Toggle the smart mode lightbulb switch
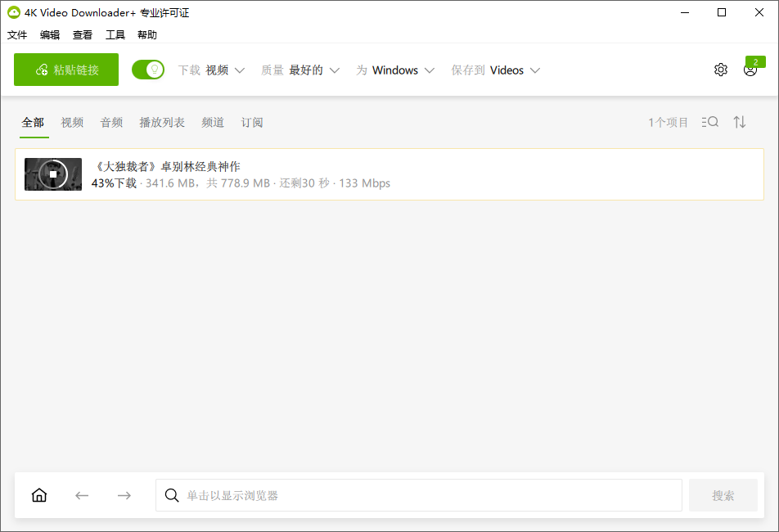Screen dimensions: 779x532 tap(148, 70)
